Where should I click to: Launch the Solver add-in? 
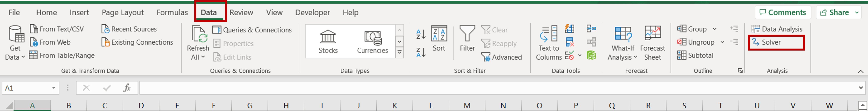(771, 42)
